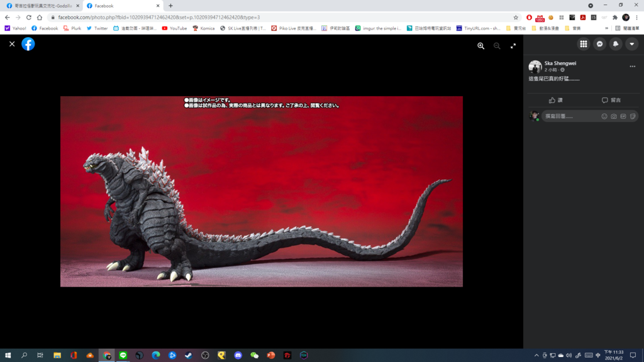Close the Facebook browser tab
This screenshot has height=362, width=644.
(x=158, y=6)
